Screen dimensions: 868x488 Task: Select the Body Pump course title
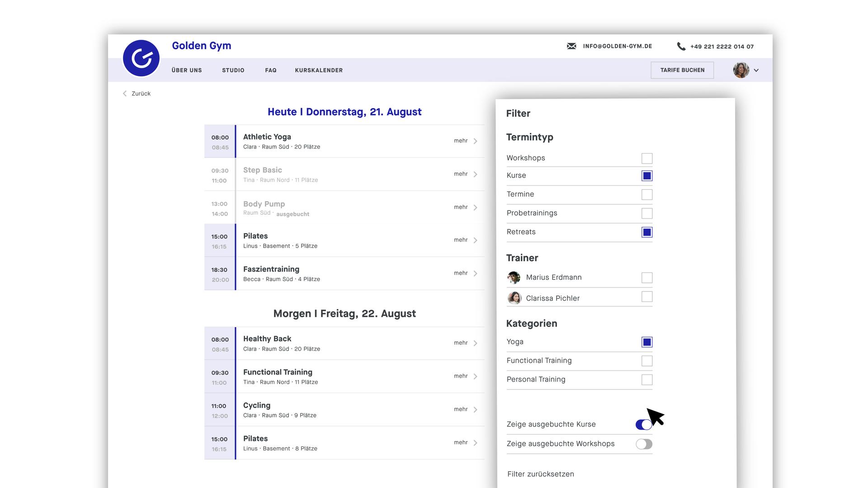(x=264, y=204)
